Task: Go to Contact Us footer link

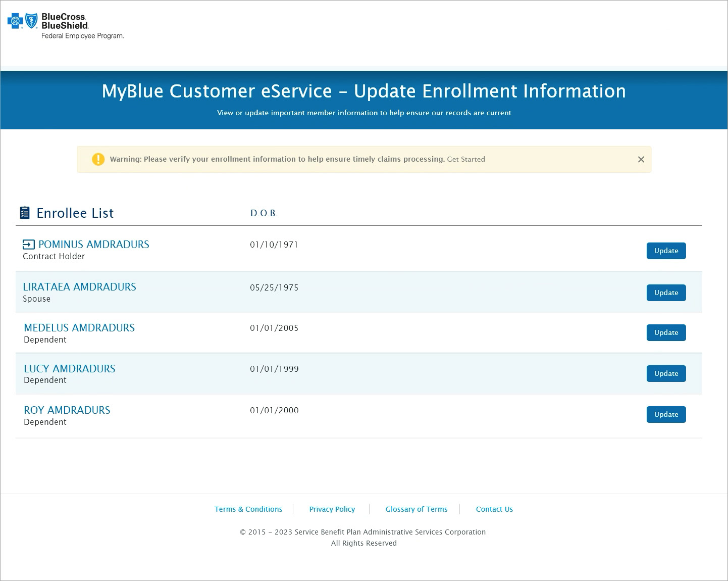Action: tap(494, 509)
